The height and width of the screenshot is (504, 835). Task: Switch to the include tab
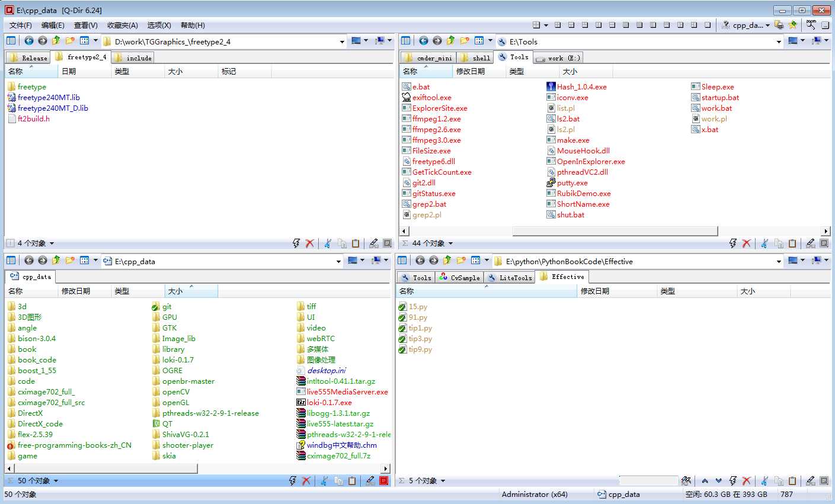point(133,58)
